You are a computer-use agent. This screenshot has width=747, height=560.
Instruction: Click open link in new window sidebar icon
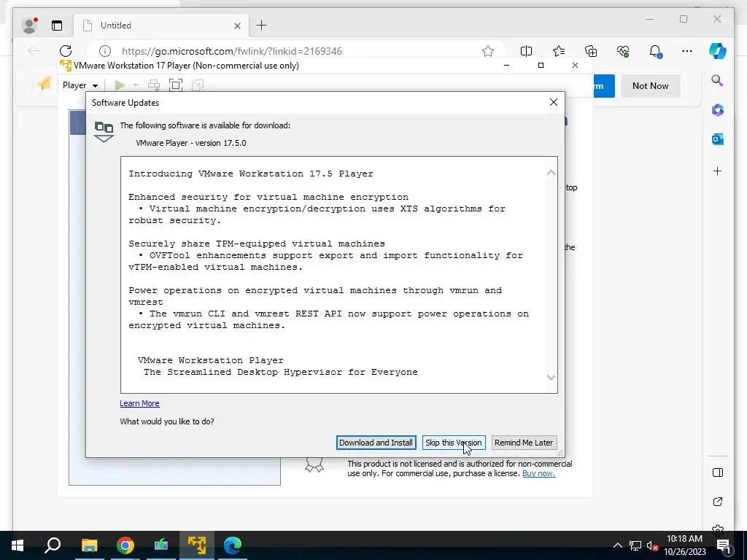click(x=718, y=502)
